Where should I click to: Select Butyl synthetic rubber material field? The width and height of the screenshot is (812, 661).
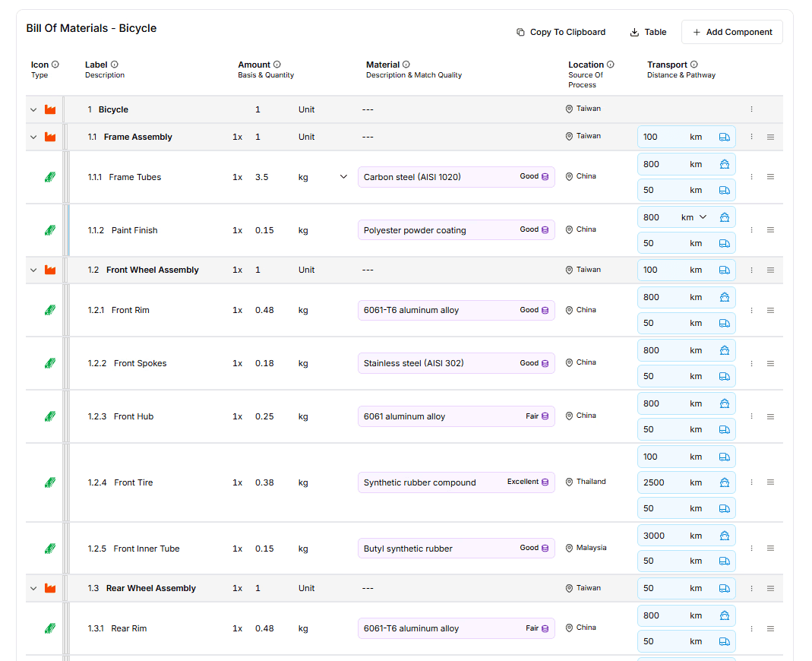pos(457,549)
